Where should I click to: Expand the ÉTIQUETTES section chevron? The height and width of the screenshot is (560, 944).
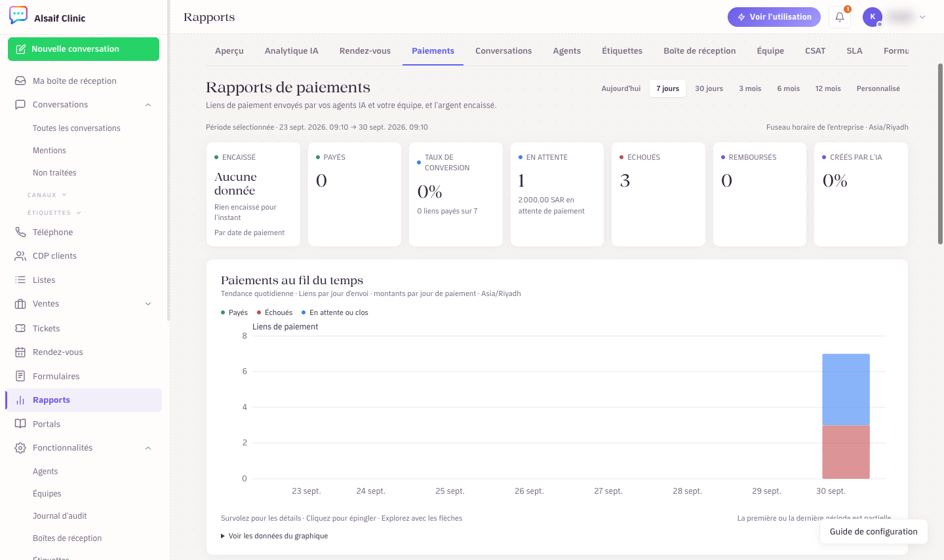click(x=79, y=213)
